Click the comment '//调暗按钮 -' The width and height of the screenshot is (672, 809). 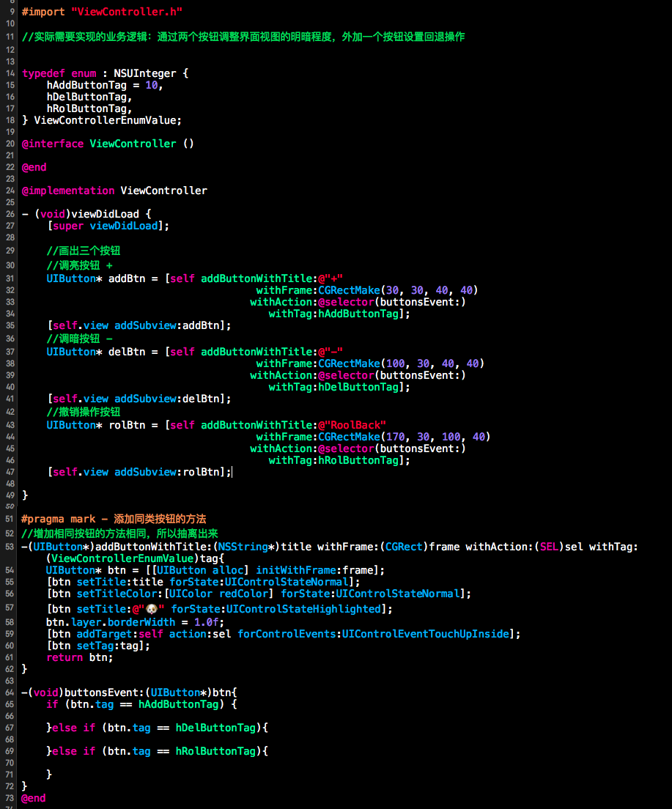pos(79,339)
